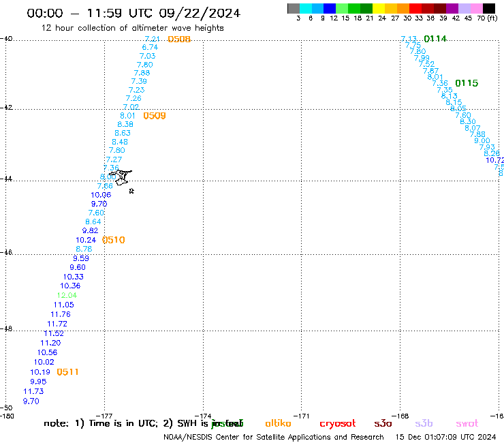Click the 10.02 wave height value
The height and width of the screenshot is (443, 504).
click(x=44, y=363)
